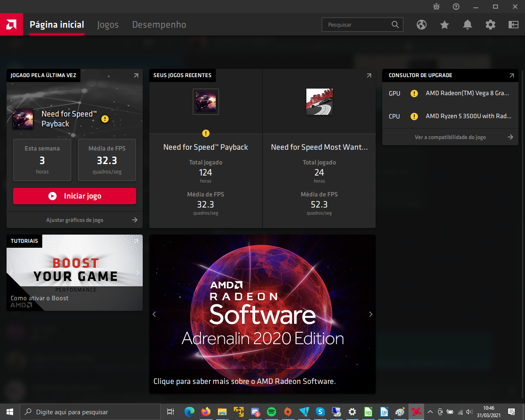This screenshot has height=420, width=525.
Task: Open Skype from the taskbar
Action: coord(320,412)
